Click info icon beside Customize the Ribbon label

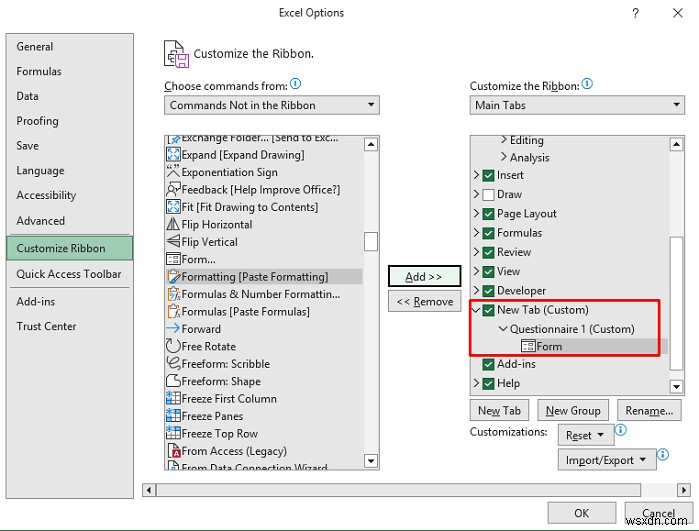click(x=588, y=83)
